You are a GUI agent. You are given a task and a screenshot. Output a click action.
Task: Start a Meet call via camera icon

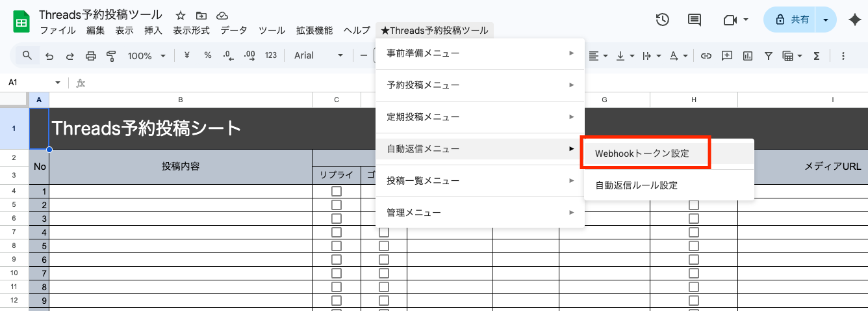coord(730,20)
